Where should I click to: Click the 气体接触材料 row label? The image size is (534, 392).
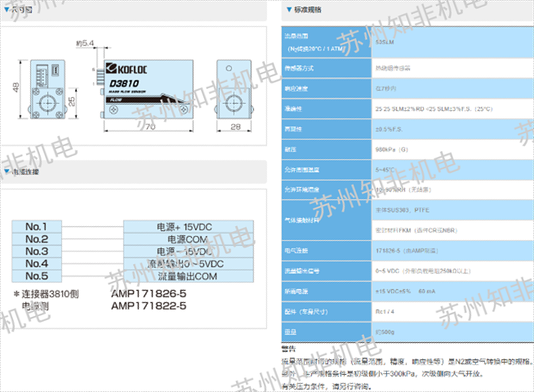302,220
